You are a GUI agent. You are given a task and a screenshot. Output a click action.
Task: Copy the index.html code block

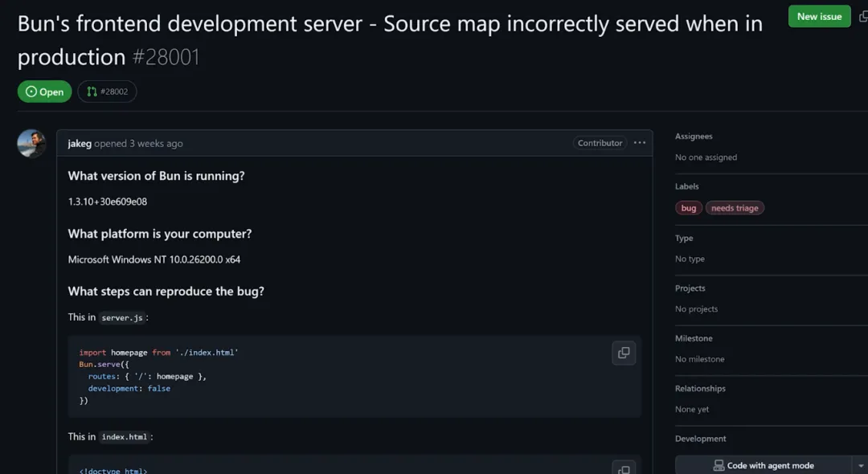[624, 469]
